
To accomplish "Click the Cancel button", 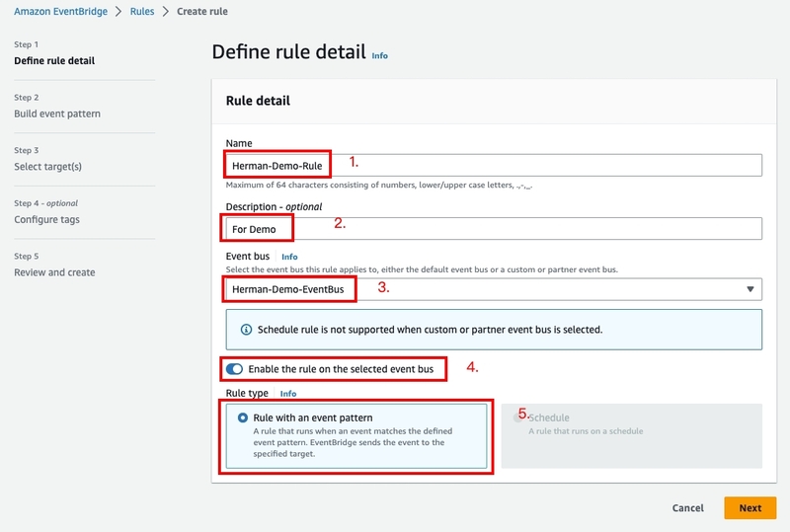I will (x=687, y=507).
